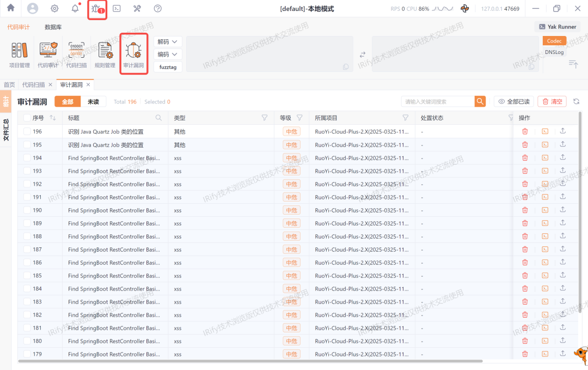Check the checkbox for row 191

click(27, 197)
